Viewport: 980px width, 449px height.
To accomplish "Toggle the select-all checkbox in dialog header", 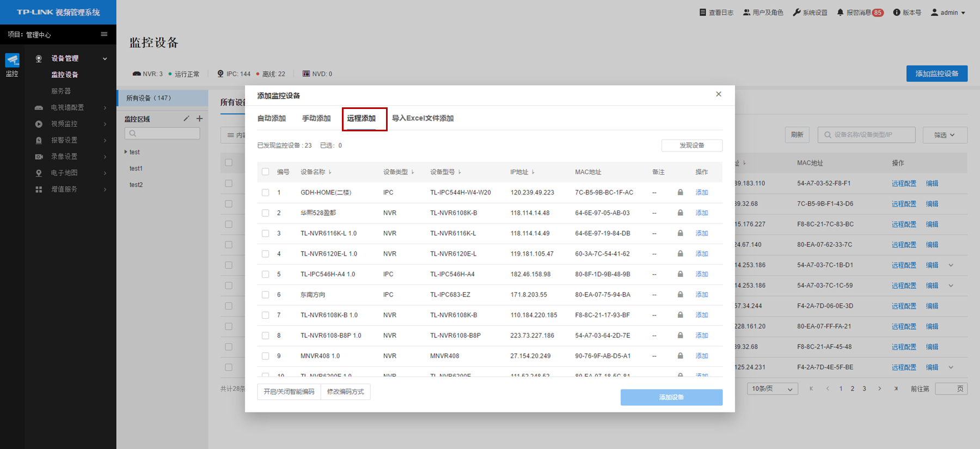I will pos(265,172).
